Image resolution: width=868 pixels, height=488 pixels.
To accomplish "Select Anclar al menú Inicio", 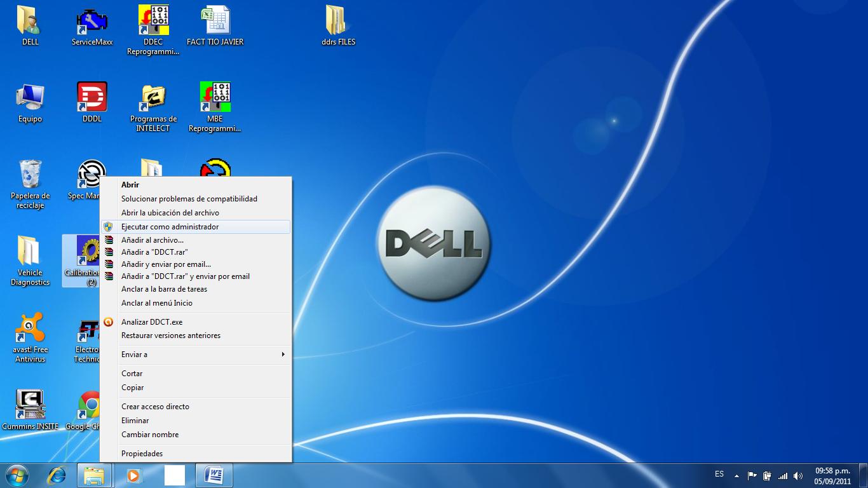I will 196,303.
